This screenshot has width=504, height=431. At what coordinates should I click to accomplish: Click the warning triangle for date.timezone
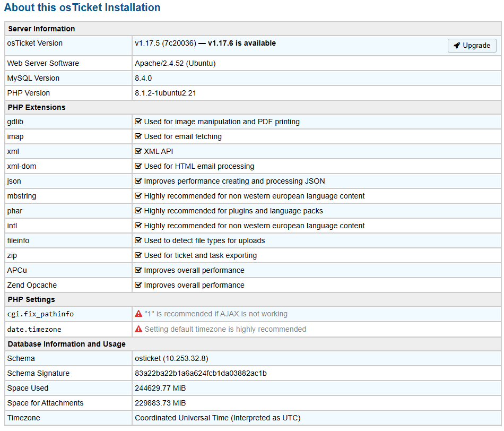138,329
